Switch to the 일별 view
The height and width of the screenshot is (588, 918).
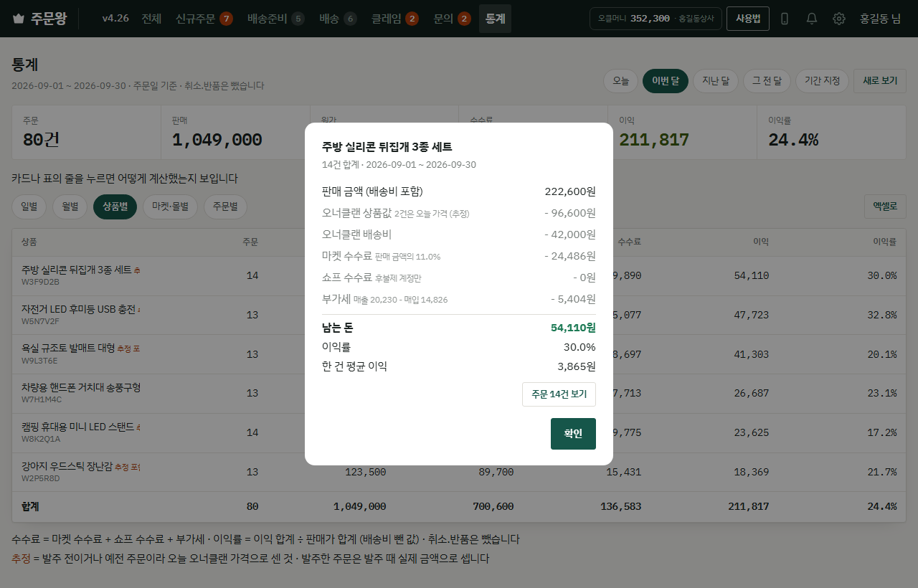click(x=29, y=207)
